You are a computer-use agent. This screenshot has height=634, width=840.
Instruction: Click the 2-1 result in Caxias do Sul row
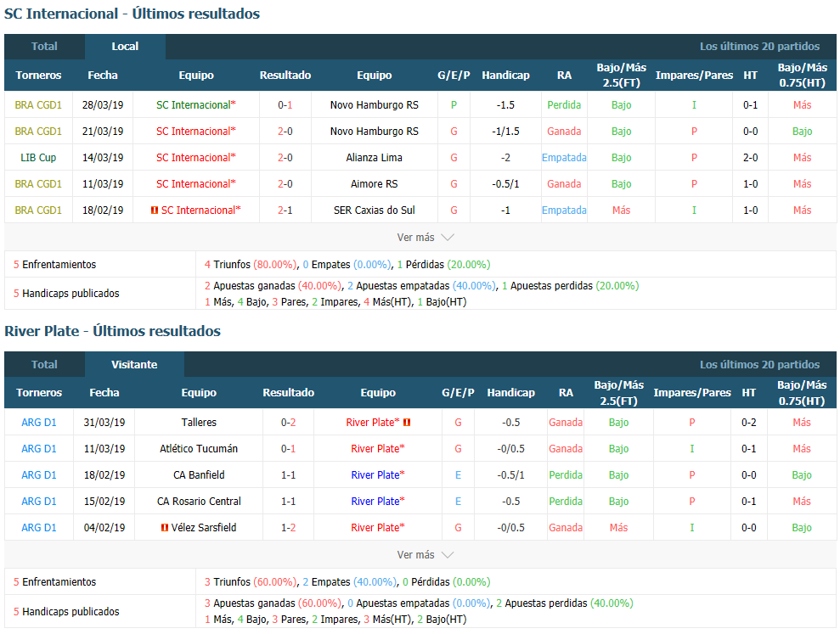[x=285, y=210]
